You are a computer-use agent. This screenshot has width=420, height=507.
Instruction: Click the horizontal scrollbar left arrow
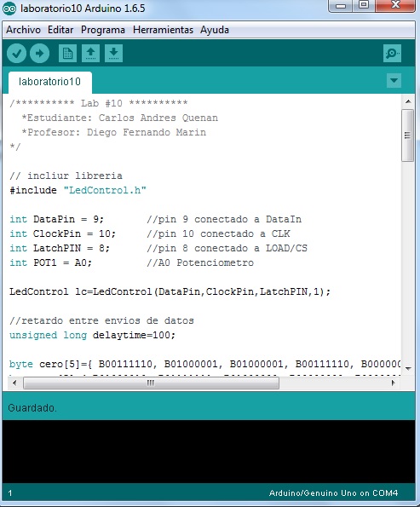pyautogui.click(x=14, y=383)
